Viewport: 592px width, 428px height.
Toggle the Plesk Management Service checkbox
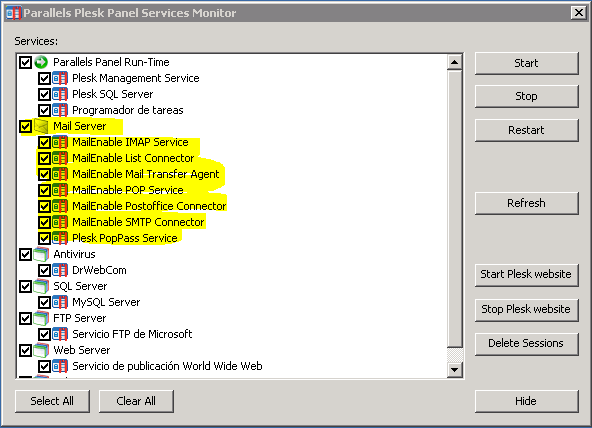click(x=44, y=78)
